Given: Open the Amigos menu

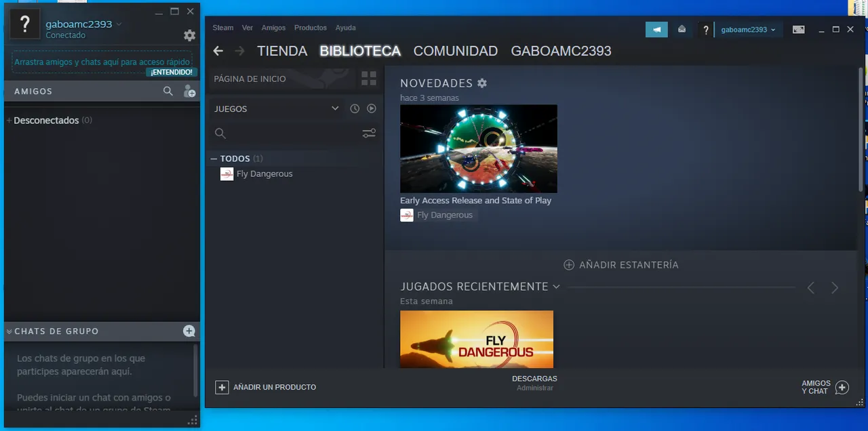Looking at the screenshot, I should tap(274, 28).
